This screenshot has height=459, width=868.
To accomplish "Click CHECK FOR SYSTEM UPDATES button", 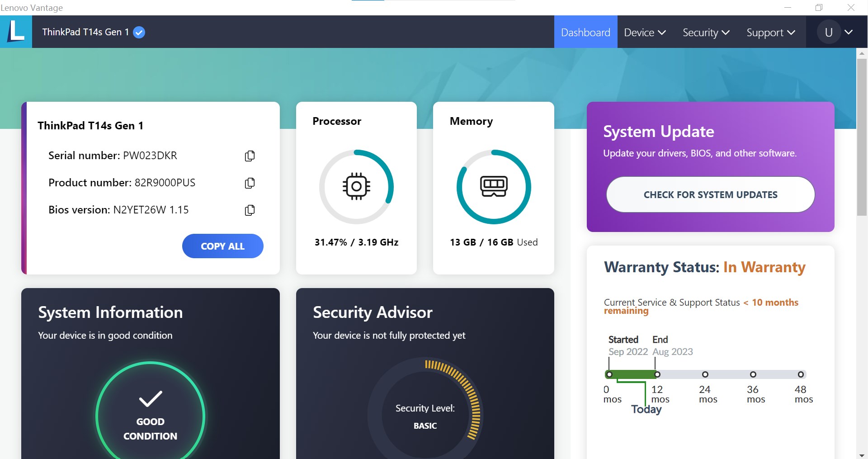I will pos(710,194).
